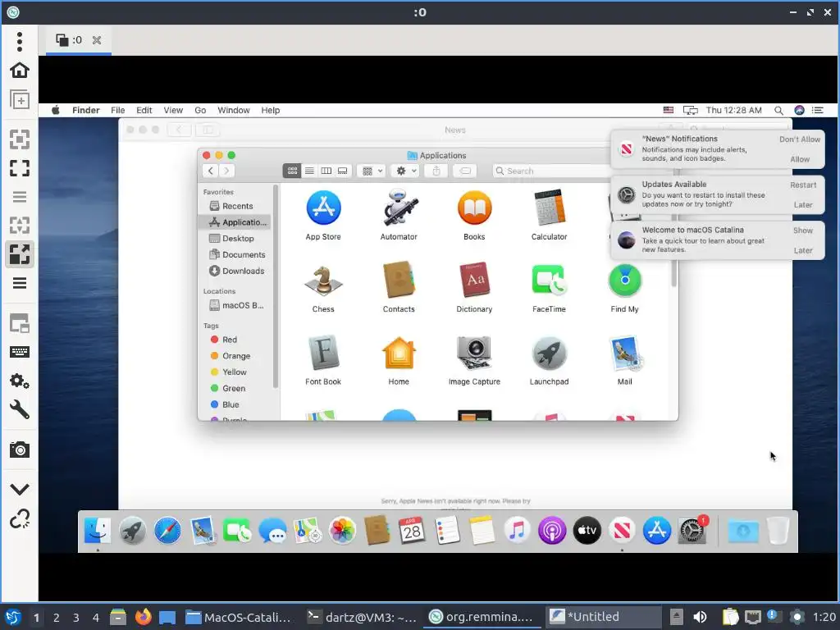Open Calculator from Applications folder
The image size is (840, 630).
click(550, 208)
